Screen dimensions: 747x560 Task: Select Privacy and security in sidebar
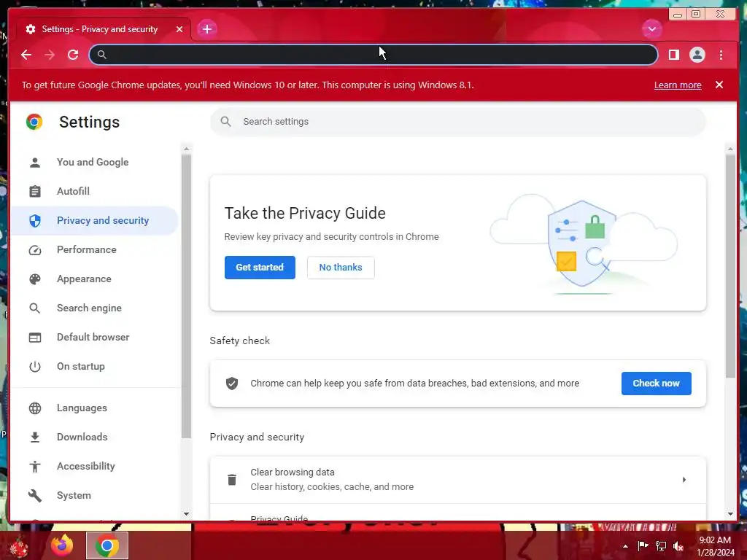pyautogui.click(x=93, y=220)
